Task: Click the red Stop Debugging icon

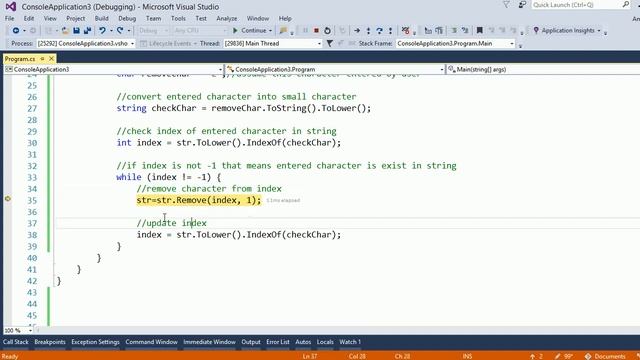Action: [316, 31]
